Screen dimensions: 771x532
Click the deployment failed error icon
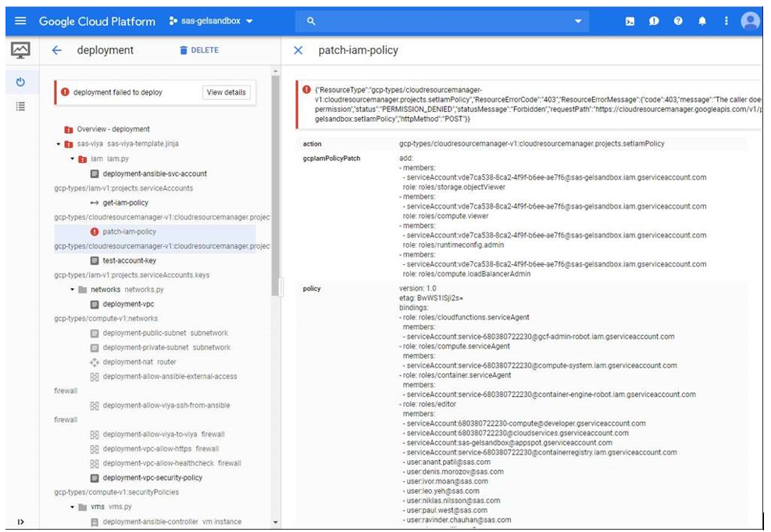pyautogui.click(x=65, y=92)
